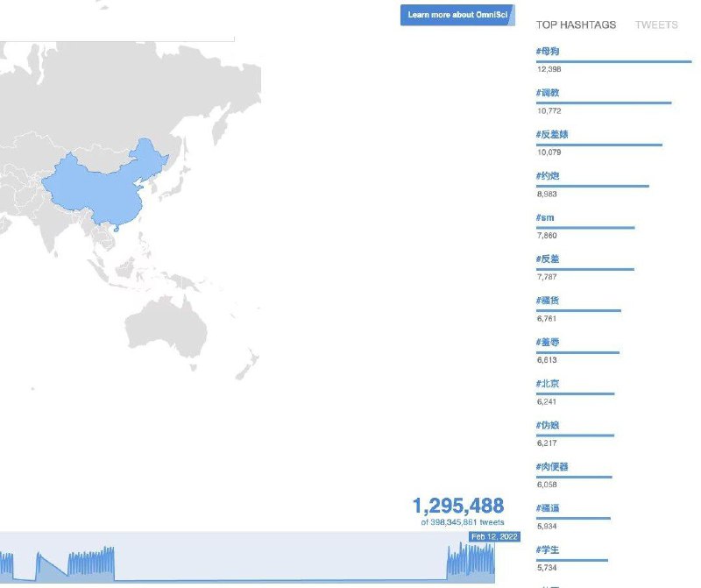This screenshot has width=701, height=588.
Task: Click the bar for the #sm hashtag
Action: coord(585,228)
